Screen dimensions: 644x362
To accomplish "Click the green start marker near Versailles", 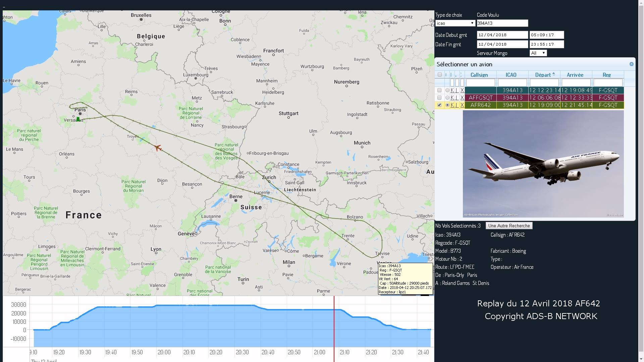I will coord(78,119).
